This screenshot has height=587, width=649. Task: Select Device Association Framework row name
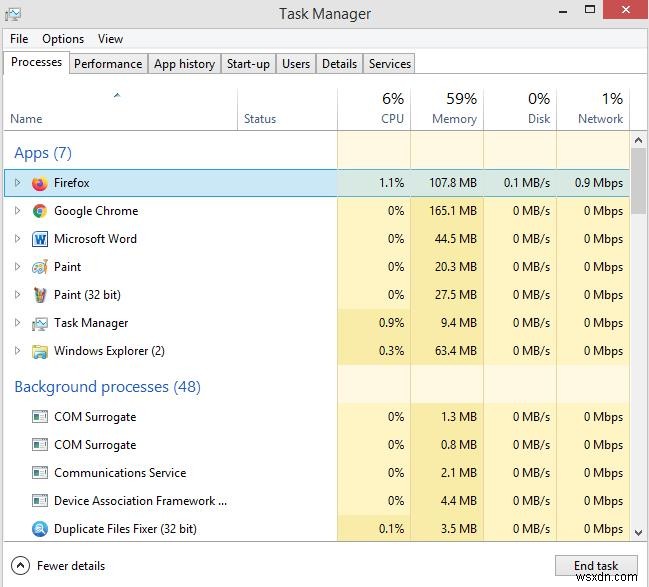(140, 501)
